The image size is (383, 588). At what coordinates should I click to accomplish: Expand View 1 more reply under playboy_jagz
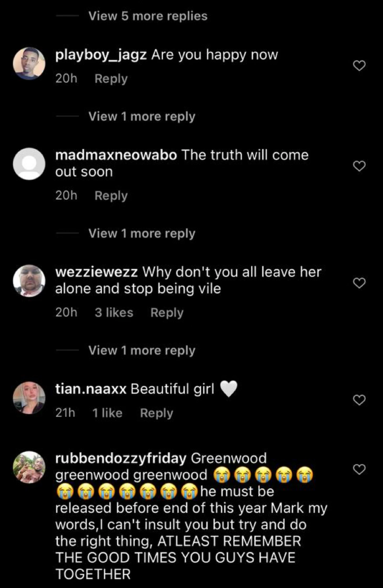[142, 117]
